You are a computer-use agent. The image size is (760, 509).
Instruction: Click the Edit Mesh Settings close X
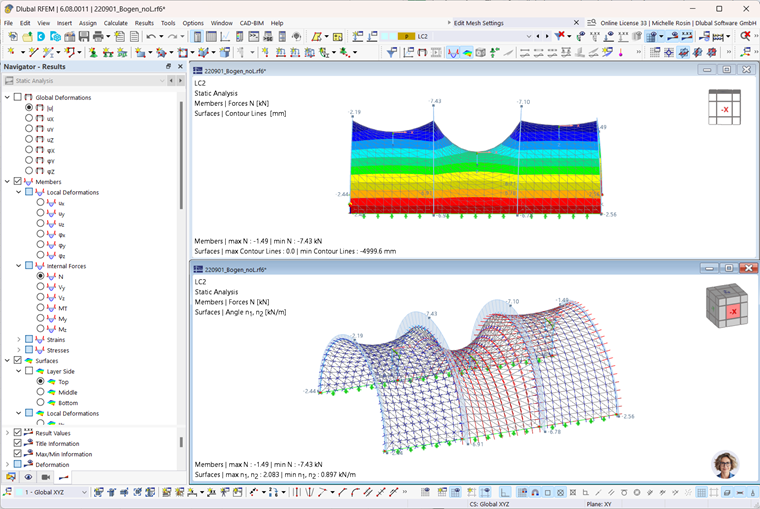point(576,23)
